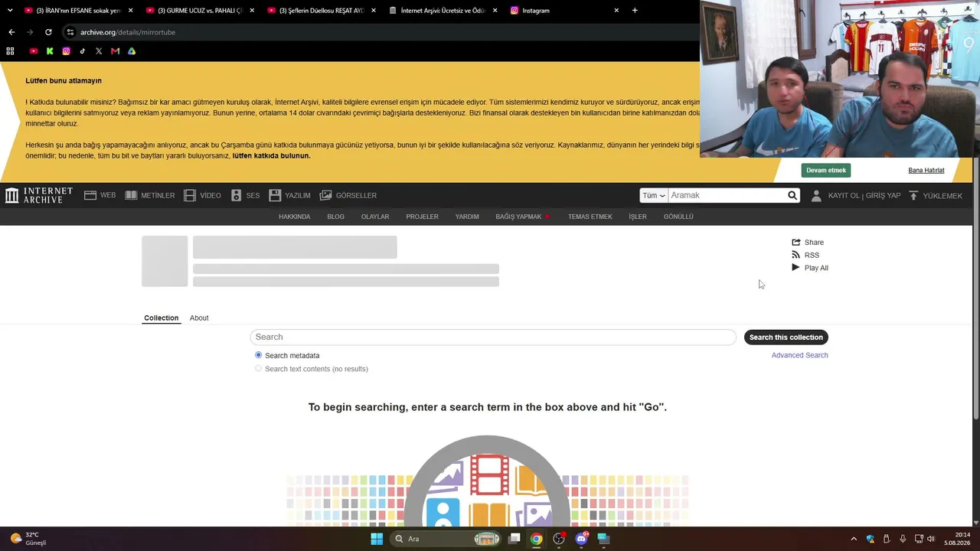Open the Hakkında menu item
The image size is (980, 551).
tap(295, 217)
